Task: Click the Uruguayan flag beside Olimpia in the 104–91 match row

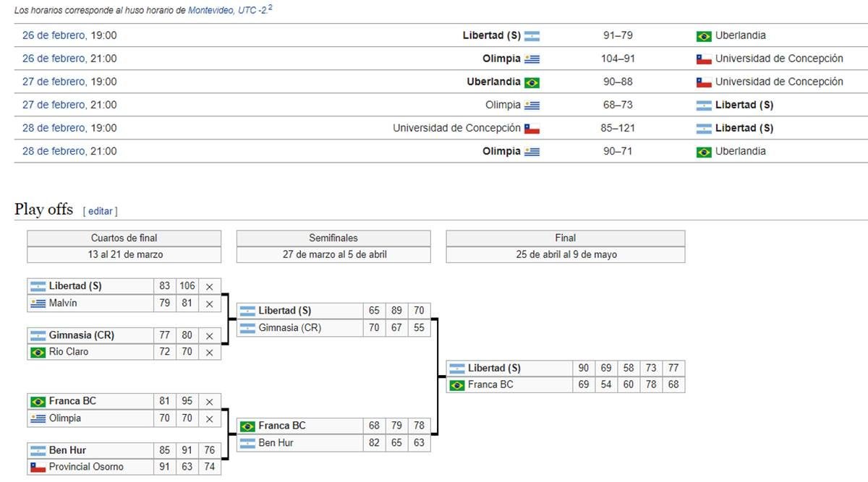Action: [532, 59]
